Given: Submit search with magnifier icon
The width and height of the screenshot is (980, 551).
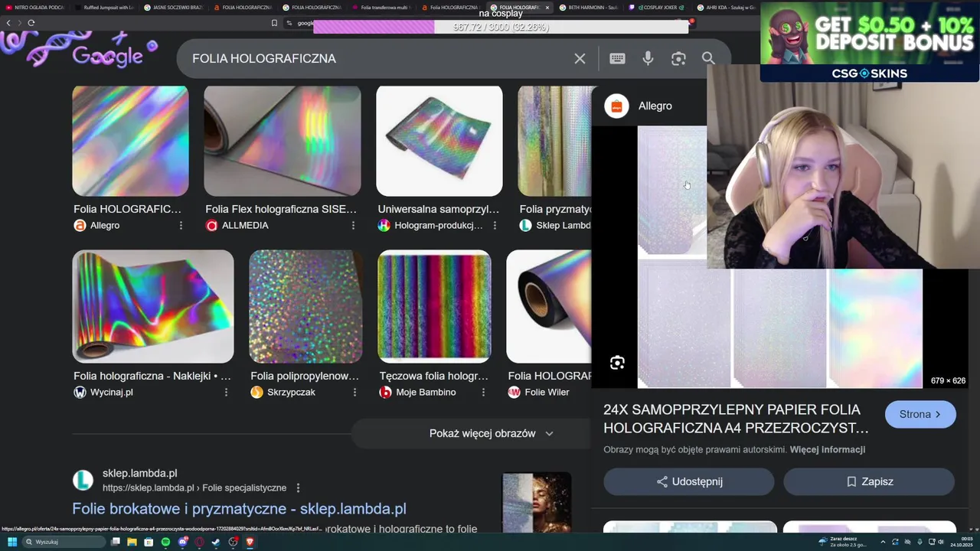Looking at the screenshot, I should (708, 58).
